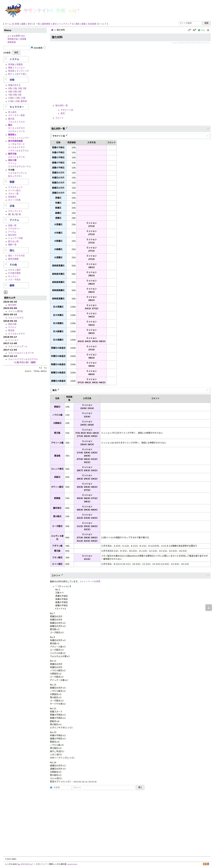This screenshot has height=868, width=214.
Task: Click the コメント text input field
Action: [x=104, y=788]
